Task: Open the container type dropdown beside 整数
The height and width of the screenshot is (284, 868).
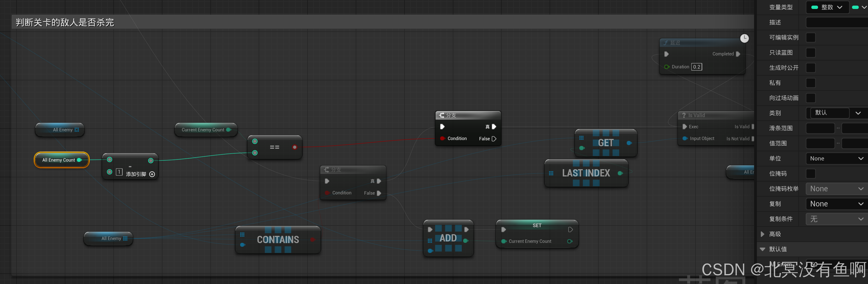Action: point(859,7)
